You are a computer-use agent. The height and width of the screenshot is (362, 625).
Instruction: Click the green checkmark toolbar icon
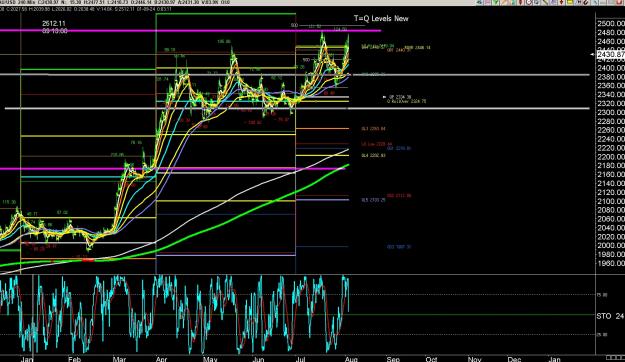(495, 2)
